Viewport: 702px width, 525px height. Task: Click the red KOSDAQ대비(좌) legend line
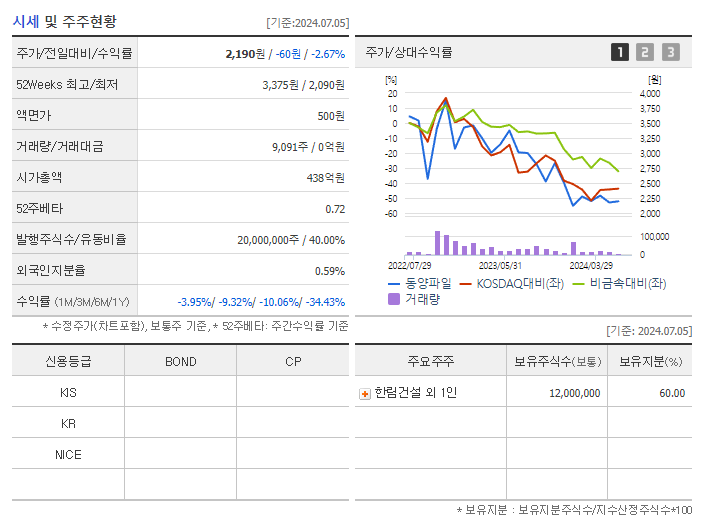point(466,284)
